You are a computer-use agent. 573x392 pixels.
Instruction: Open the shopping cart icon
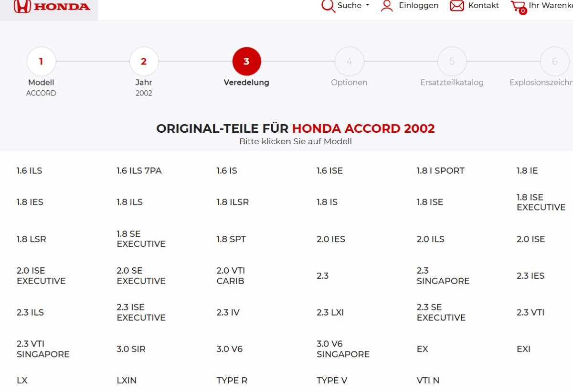click(518, 7)
